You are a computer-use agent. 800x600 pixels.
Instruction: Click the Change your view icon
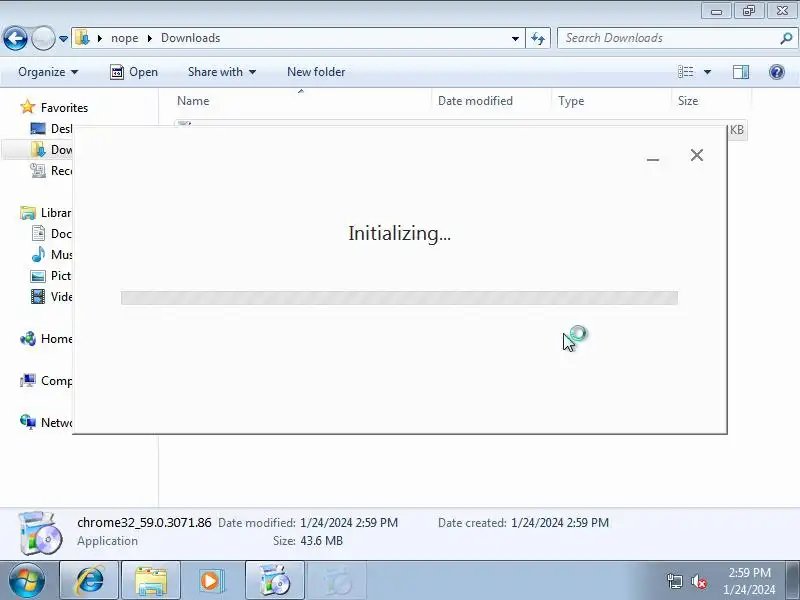click(686, 72)
